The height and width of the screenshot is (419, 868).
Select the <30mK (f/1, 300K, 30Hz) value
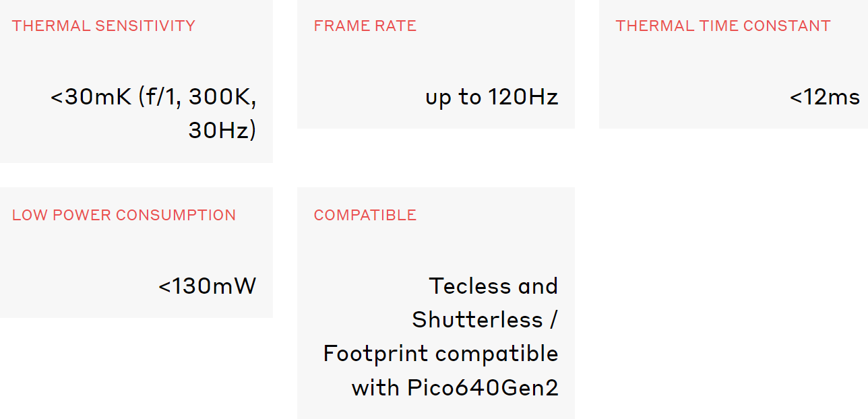click(x=154, y=113)
